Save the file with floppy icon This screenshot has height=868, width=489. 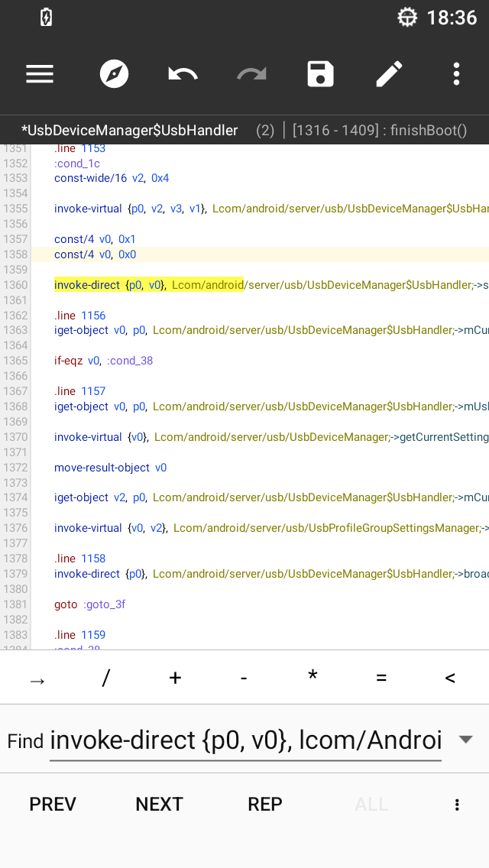click(x=321, y=74)
